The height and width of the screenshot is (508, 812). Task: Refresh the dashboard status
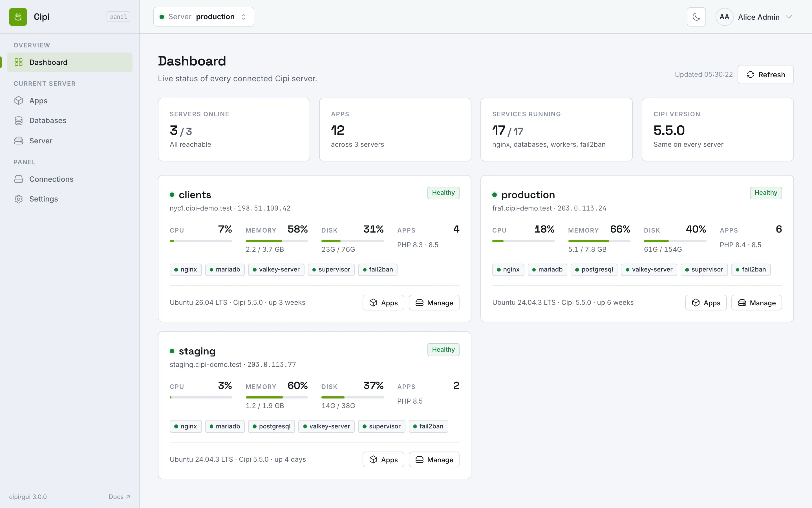pos(765,75)
